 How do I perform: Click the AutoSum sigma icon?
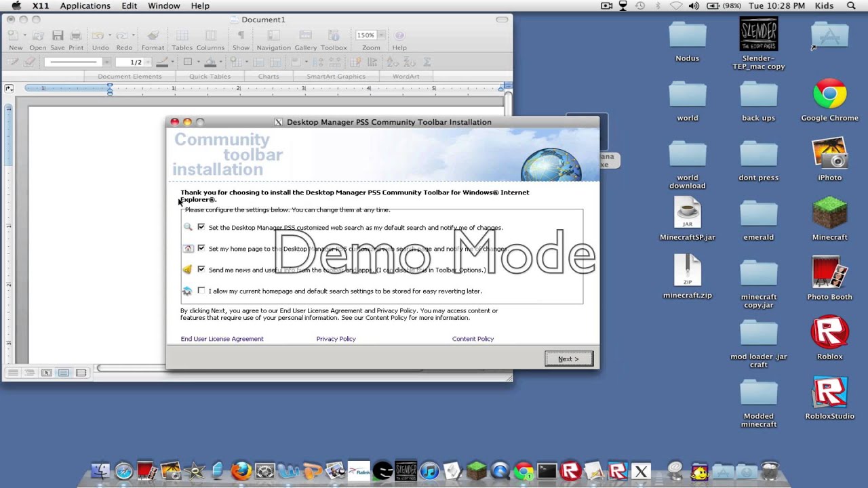[427, 62]
